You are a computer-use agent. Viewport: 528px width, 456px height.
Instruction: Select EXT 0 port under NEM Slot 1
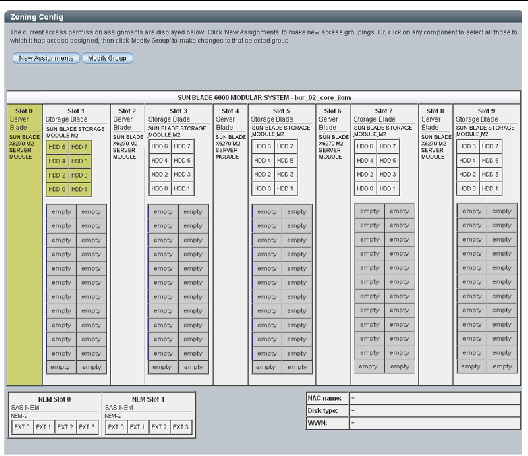116,427
